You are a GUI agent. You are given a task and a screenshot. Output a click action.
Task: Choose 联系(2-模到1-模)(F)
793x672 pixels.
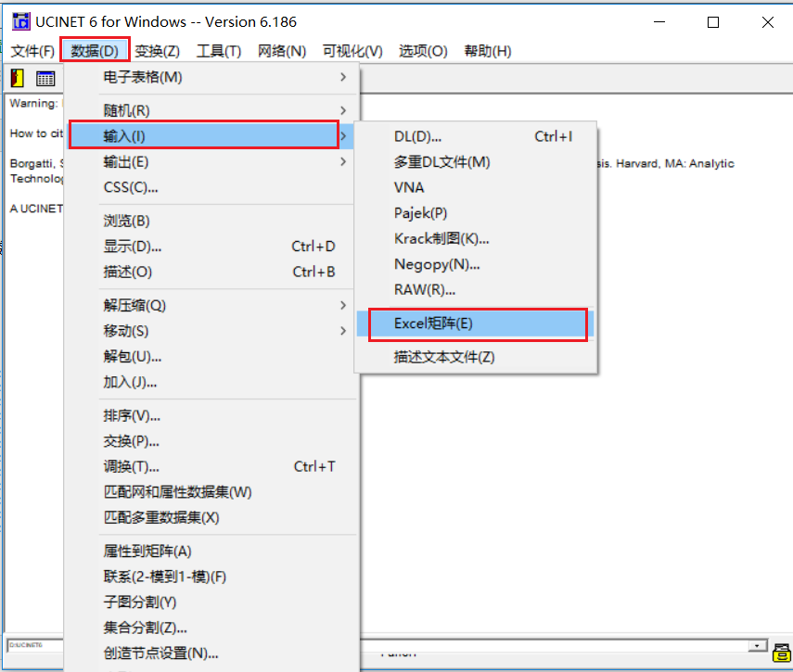click(211, 577)
